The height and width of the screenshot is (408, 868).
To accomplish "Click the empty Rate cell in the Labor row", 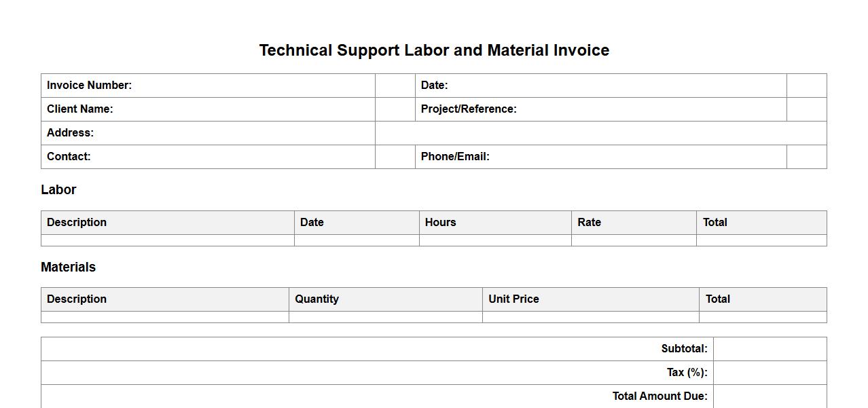I will (x=633, y=240).
